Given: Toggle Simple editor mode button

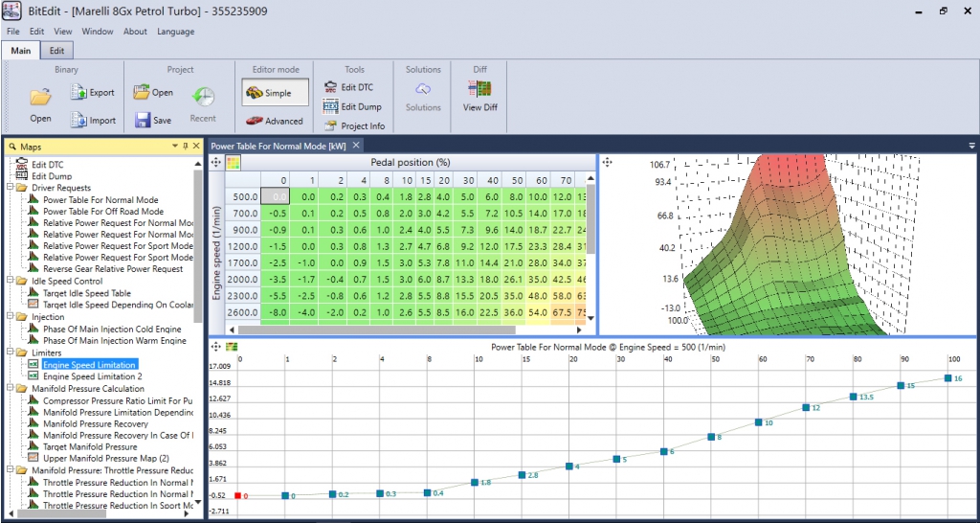Looking at the screenshot, I should coord(275,93).
